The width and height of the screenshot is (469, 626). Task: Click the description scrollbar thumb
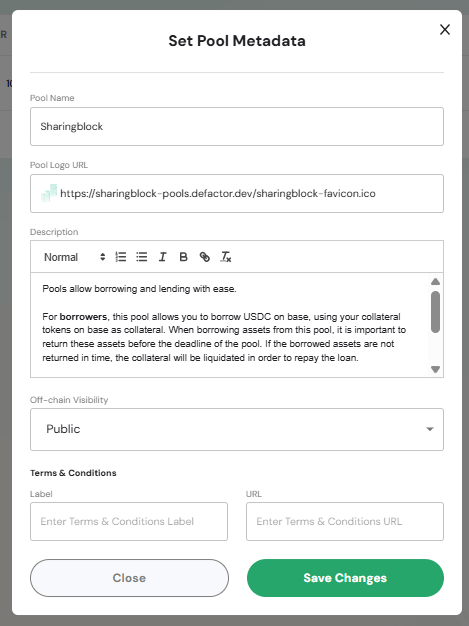click(435, 312)
